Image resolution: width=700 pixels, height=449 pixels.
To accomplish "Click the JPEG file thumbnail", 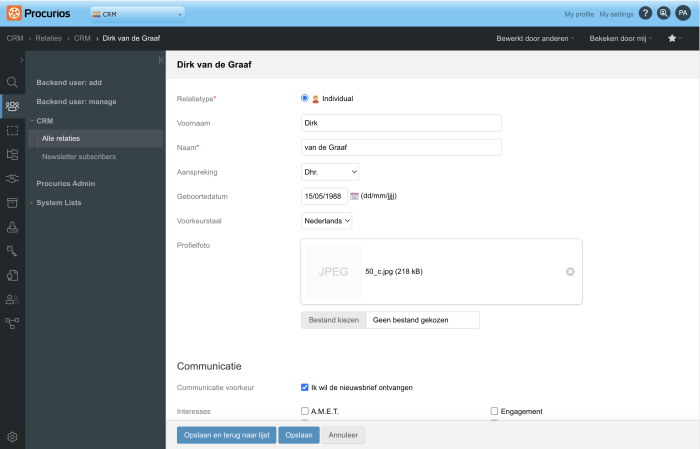I will 333,271.
